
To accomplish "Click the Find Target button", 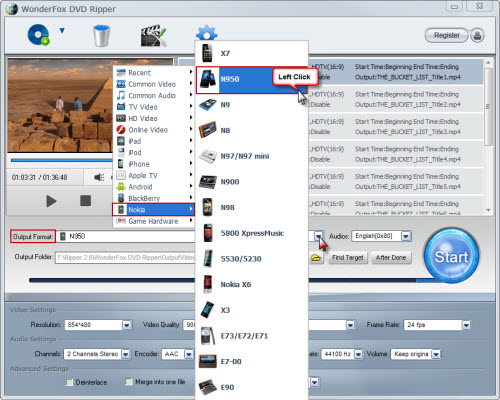I will [x=348, y=257].
